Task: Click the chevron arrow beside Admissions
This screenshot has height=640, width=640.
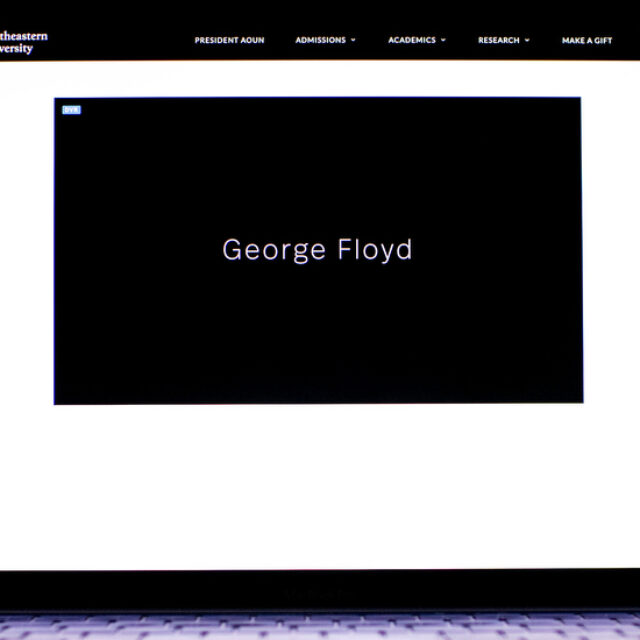Action: [x=353, y=41]
